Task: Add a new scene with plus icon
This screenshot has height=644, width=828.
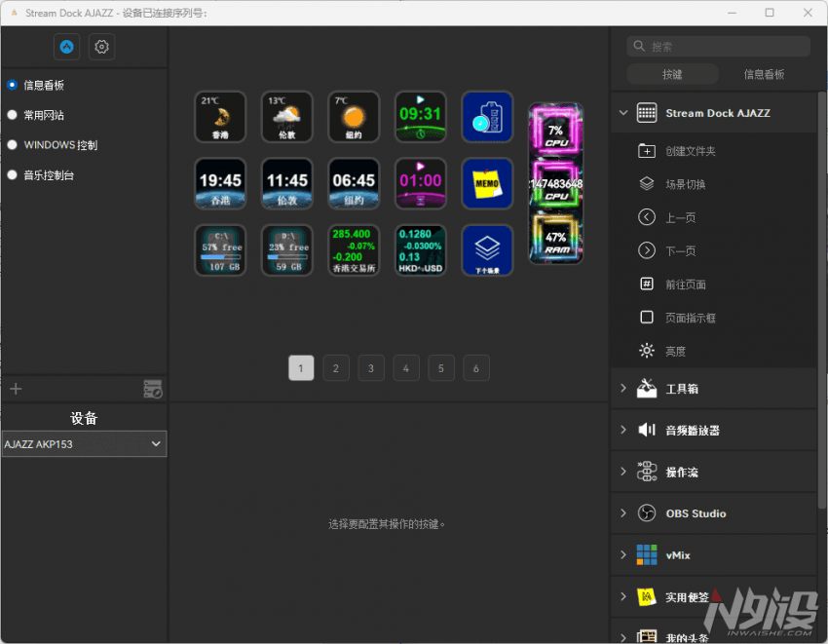Action: coord(16,389)
